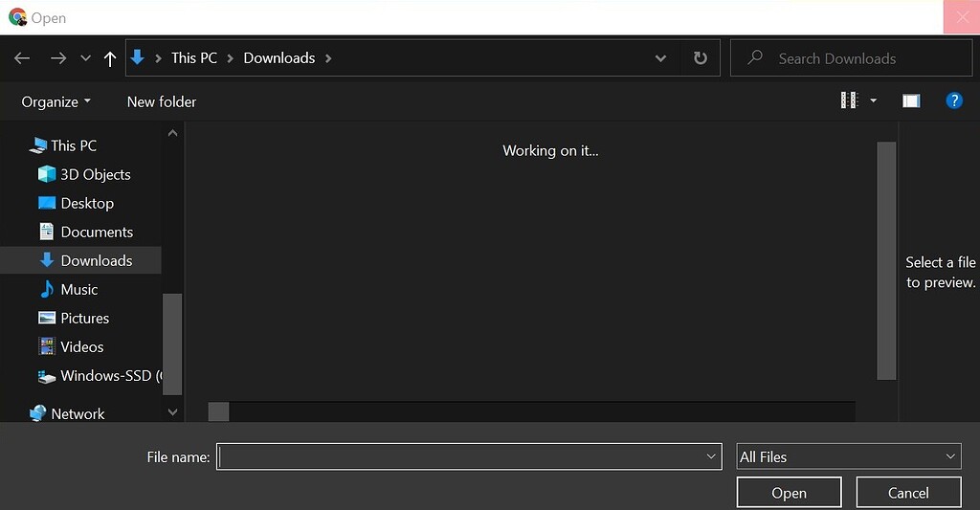
Task: Click the magnifier search icon
Action: tap(756, 57)
